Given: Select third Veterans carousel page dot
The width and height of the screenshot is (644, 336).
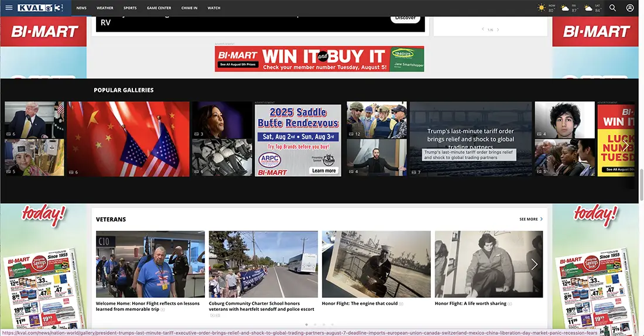Looking at the screenshot, I should tap(324, 325).
